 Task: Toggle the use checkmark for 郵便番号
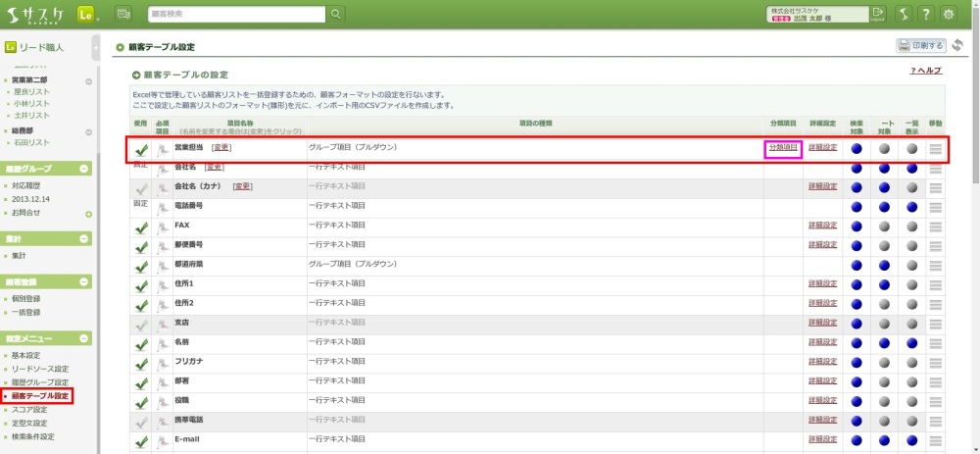point(141,245)
